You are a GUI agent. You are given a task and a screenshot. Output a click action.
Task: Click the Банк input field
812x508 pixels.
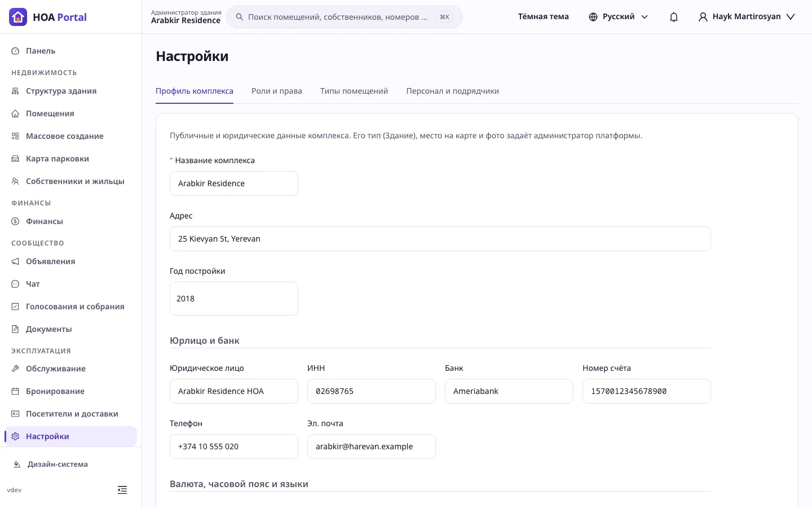pyautogui.click(x=509, y=391)
